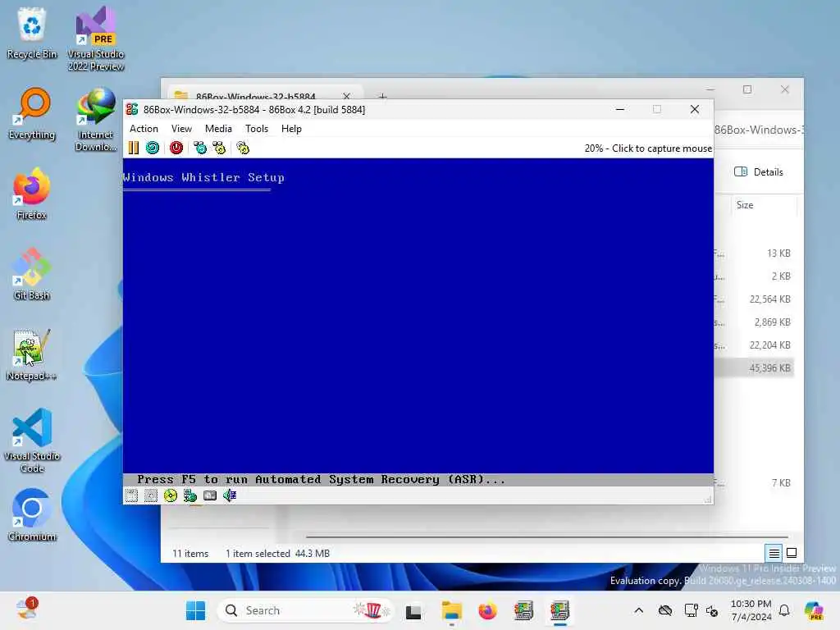Screen dimensions: 840x630
Task: Switch to the first 86Box taskbar icon
Action: (523, 611)
